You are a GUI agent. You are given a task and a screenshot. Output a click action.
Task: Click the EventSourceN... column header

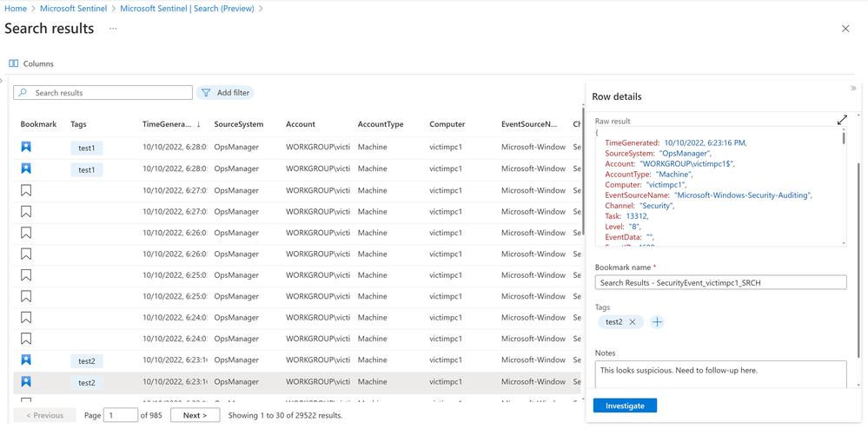coord(529,124)
